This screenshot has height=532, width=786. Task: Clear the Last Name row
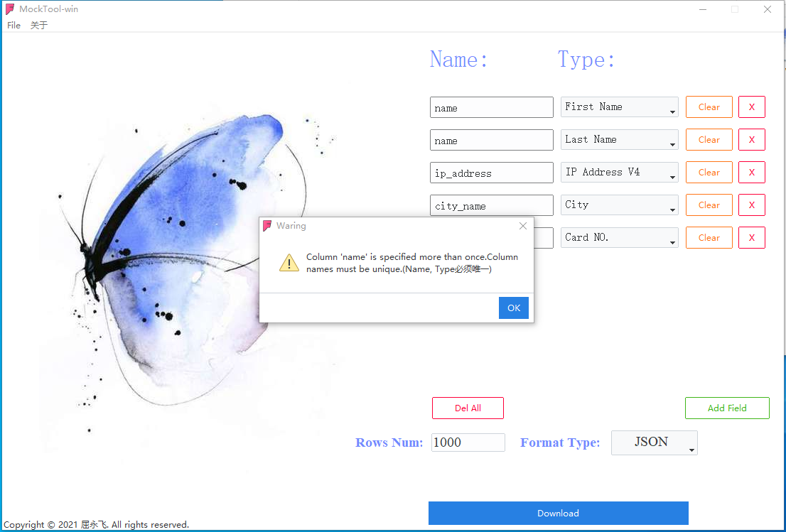(709, 139)
